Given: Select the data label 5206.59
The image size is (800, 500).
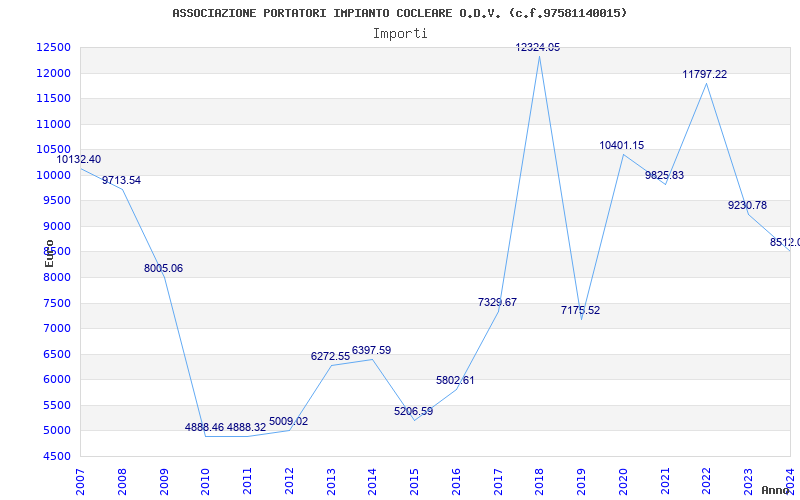Looking at the screenshot, I should tap(413, 411).
